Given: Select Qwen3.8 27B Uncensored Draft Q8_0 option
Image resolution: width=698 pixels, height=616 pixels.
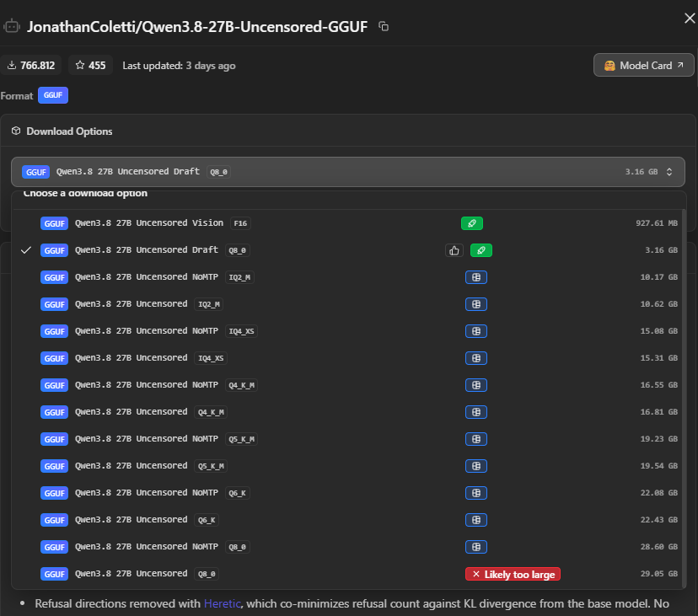Looking at the screenshot, I should (350, 250).
